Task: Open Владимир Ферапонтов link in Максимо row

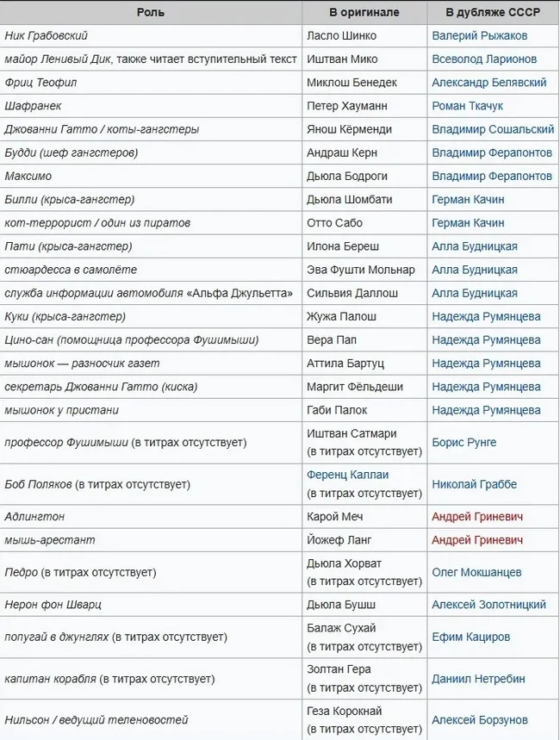Action: click(491, 176)
